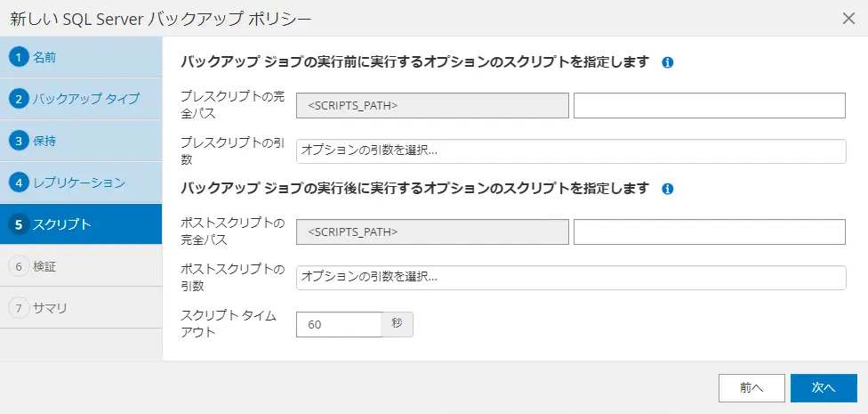Click the postscript <SCRIPTS_PATH> disabled field
Screen dimensions: 868x414
point(432,231)
